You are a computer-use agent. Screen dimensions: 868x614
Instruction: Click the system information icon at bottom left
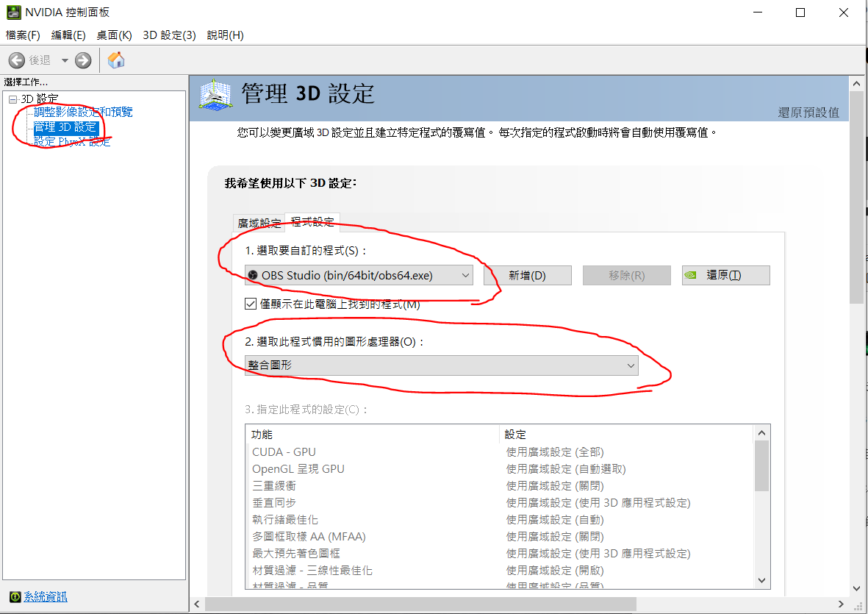(x=14, y=596)
